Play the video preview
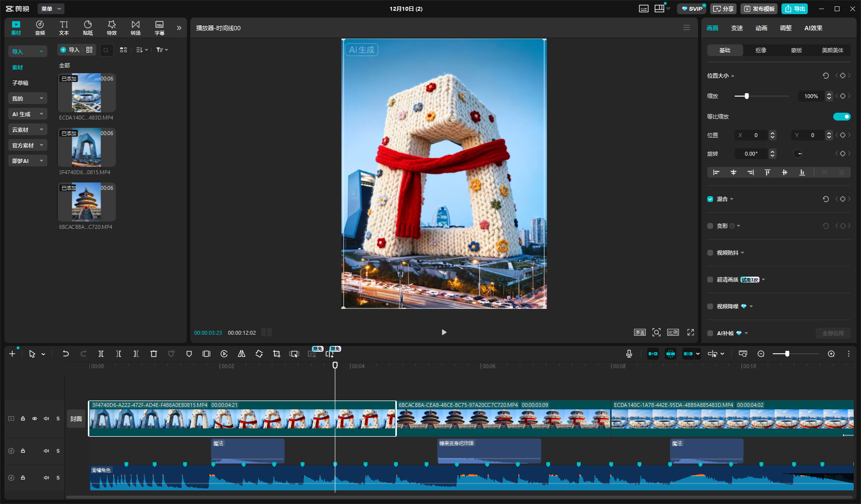Viewport: 861px width, 504px height. [444, 332]
